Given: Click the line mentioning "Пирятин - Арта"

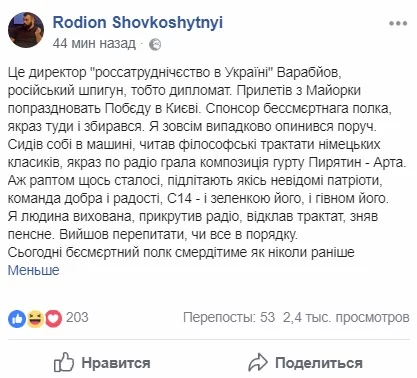Looking at the screenshot, I should (x=207, y=162).
